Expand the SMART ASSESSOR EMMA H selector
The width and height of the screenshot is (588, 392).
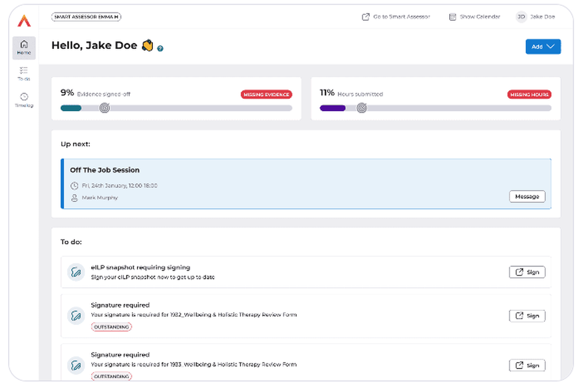tap(86, 17)
